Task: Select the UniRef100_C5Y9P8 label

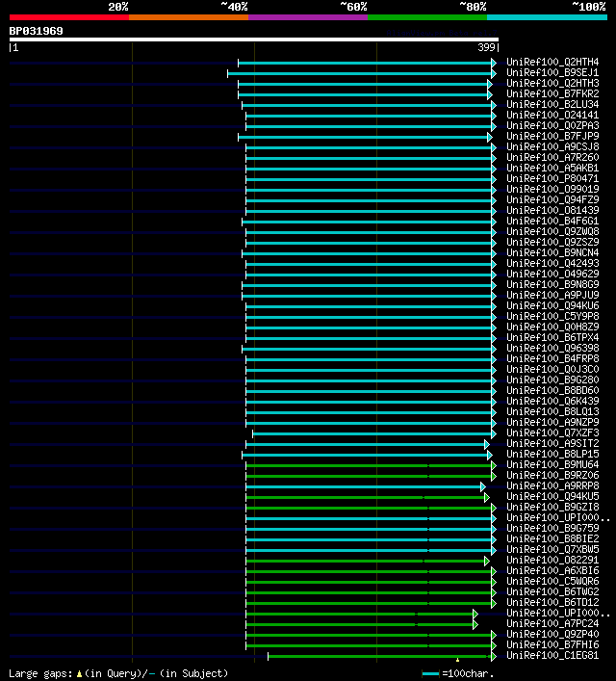Action: pos(552,316)
